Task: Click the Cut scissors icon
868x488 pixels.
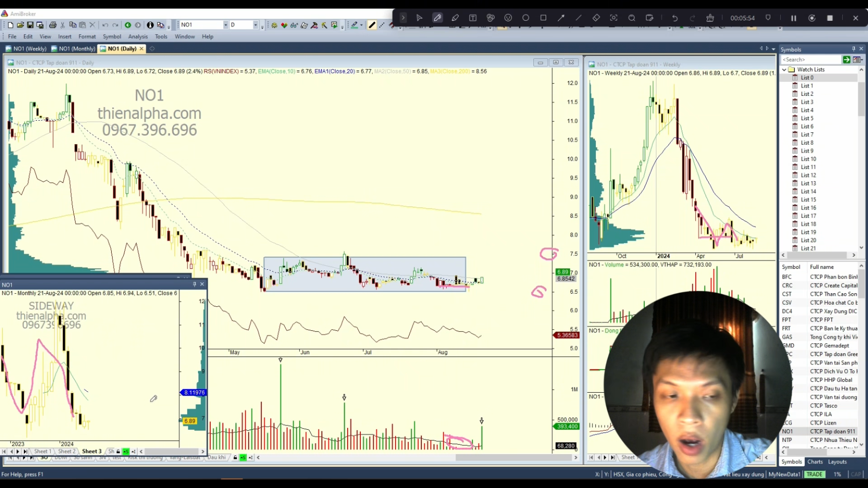Action: [63, 25]
